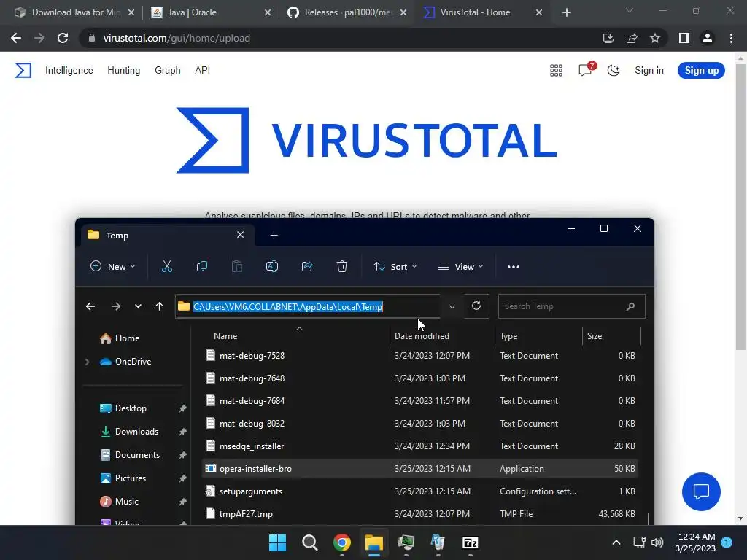Click the Cut scissors icon in Explorer
The width and height of the screenshot is (747, 560).
pyautogui.click(x=167, y=267)
